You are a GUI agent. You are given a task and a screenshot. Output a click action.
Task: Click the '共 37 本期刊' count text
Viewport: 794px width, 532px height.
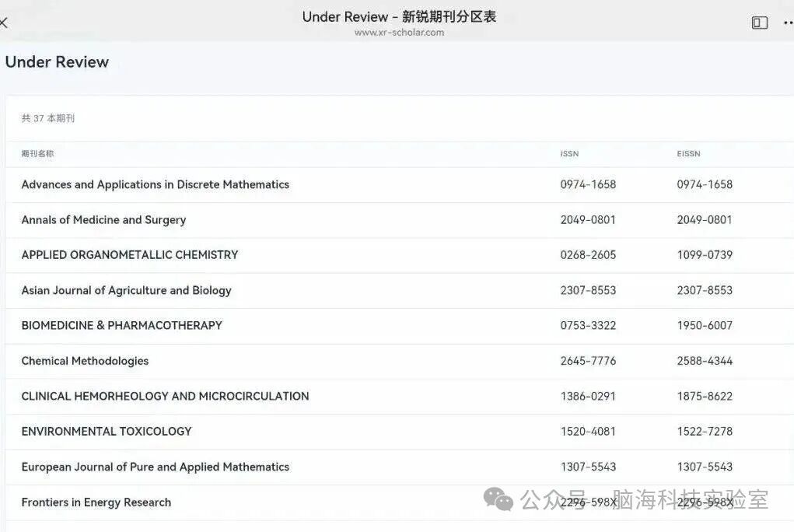click(48, 118)
